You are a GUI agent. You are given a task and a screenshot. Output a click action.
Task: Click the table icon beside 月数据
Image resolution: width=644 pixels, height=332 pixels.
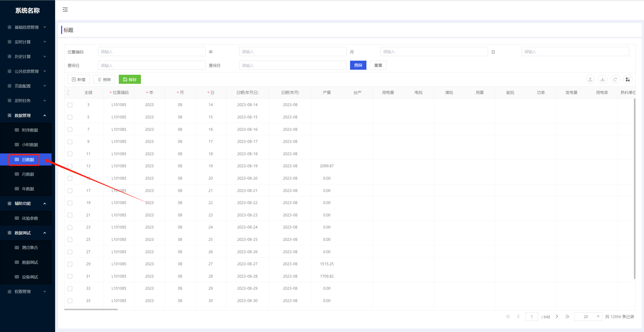pyautogui.click(x=17, y=174)
